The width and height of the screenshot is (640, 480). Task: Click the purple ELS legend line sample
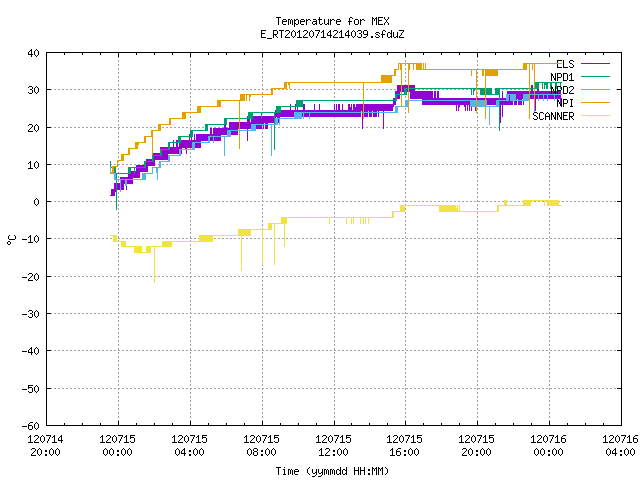(x=595, y=64)
